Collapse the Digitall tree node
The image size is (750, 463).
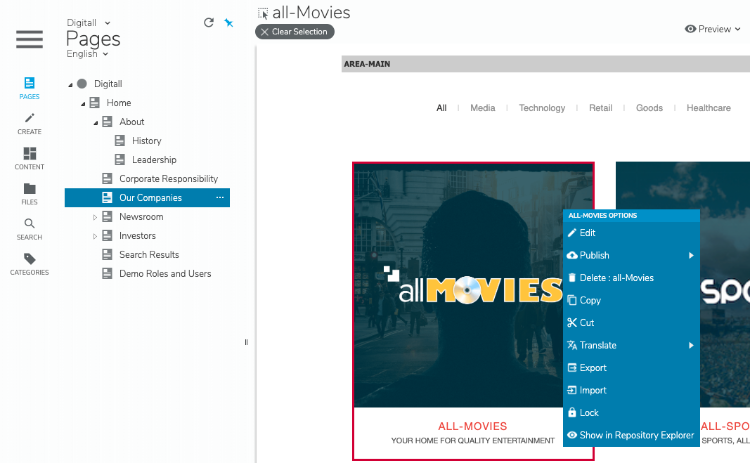coord(70,85)
